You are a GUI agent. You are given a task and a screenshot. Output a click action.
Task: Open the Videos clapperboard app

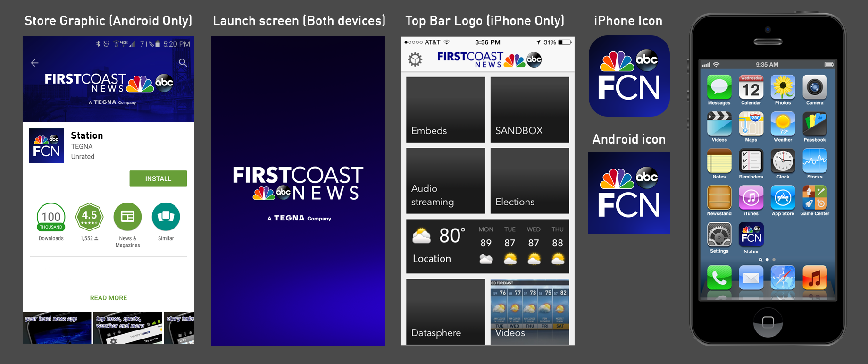pos(719,124)
